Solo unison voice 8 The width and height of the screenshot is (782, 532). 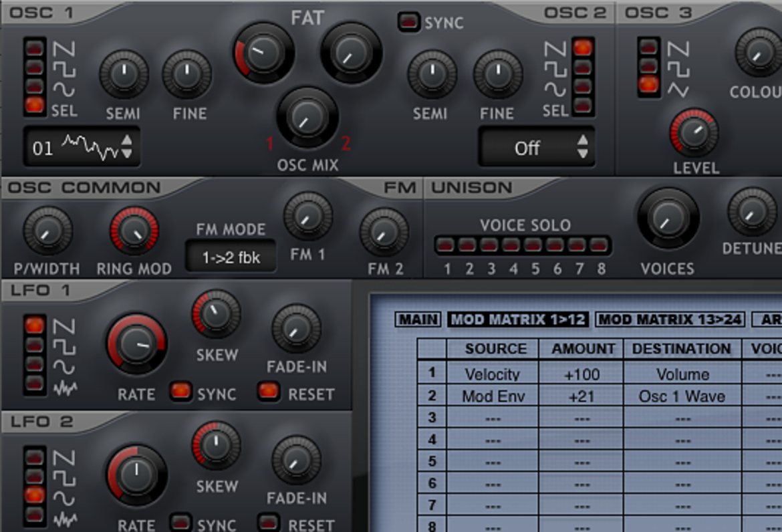click(599, 245)
